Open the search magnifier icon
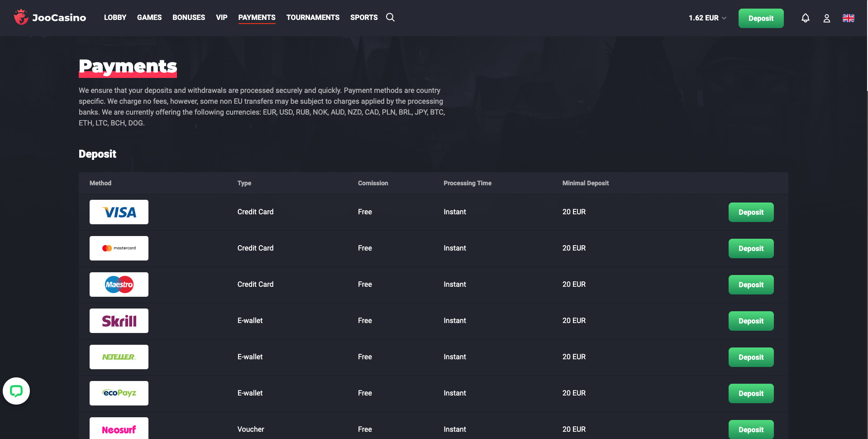 [390, 17]
